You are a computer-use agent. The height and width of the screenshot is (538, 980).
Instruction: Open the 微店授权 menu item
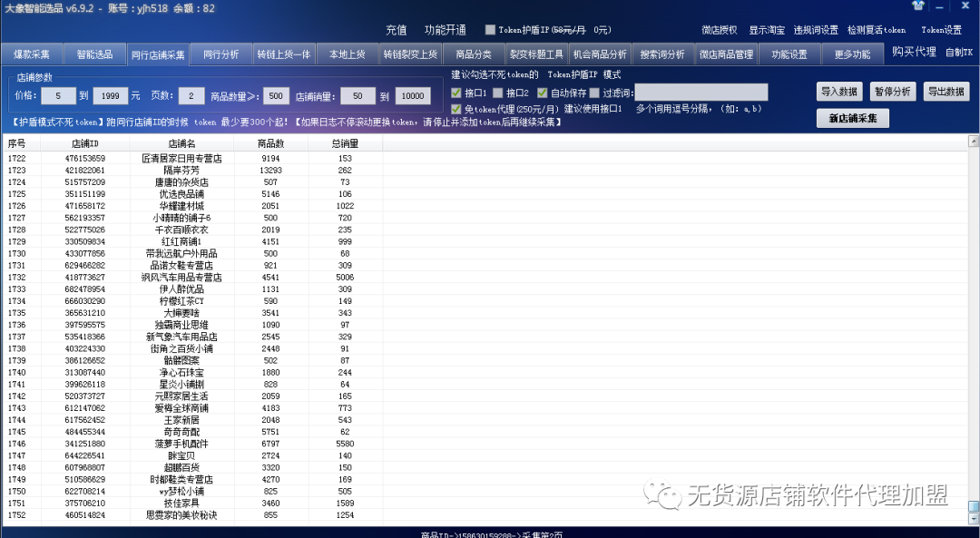point(720,30)
